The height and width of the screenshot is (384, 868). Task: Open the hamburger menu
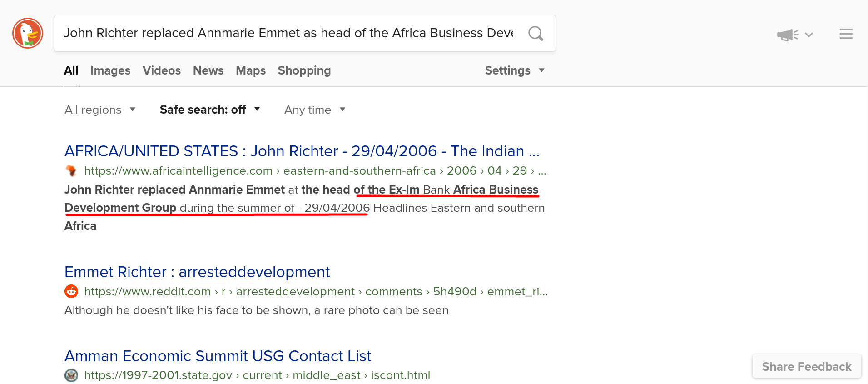(x=846, y=34)
